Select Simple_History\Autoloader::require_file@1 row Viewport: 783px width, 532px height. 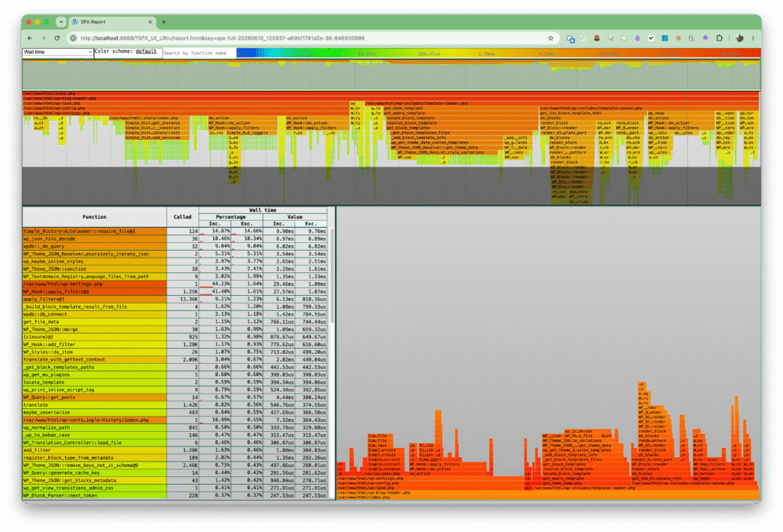(175, 232)
